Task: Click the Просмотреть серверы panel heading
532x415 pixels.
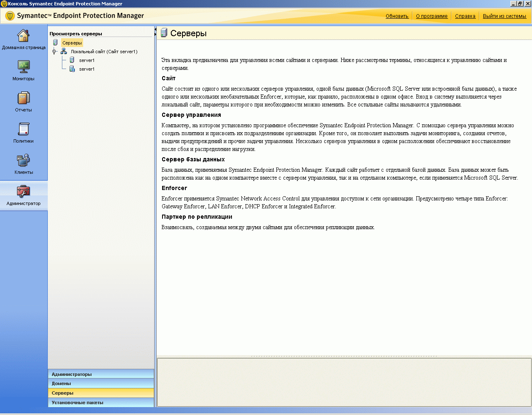Action: pos(76,34)
